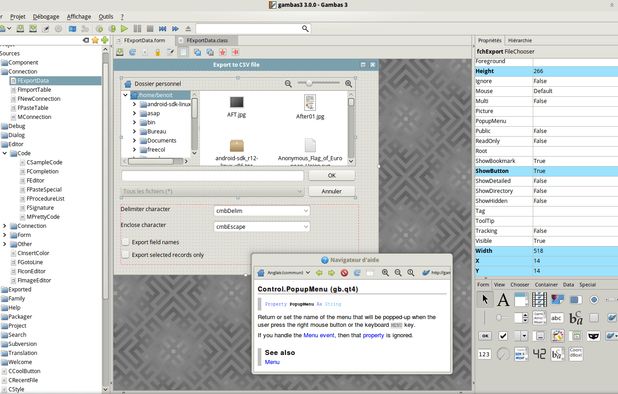The height and width of the screenshot is (394, 618).
Task: Click the magnifier in toolbar search box
Action: pyautogui.click(x=305, y=28)
